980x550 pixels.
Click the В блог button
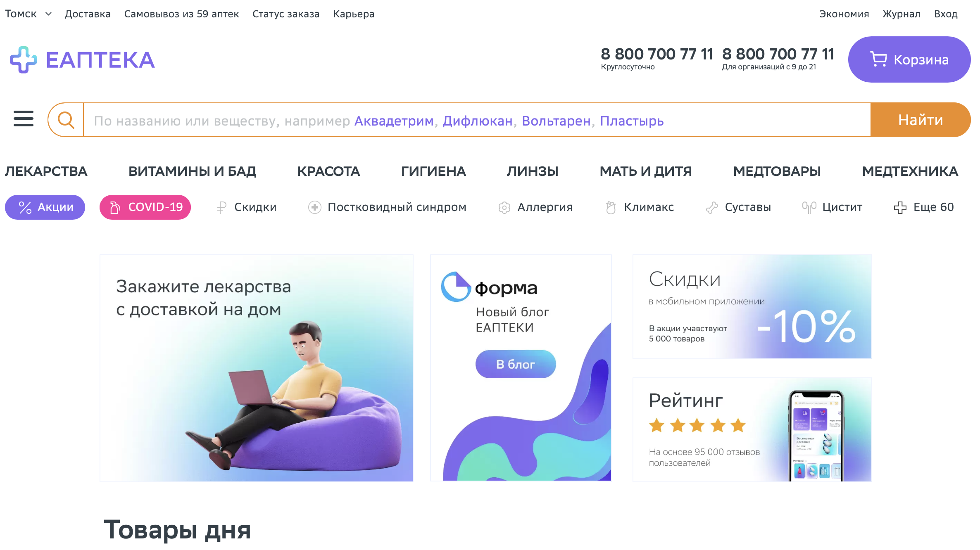(516, 364)
